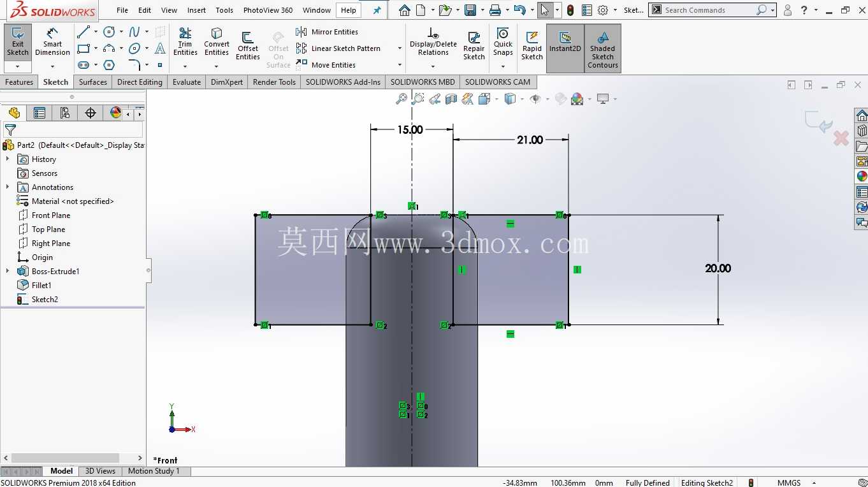Start Move Entities command
The height and width of the screenshot is (487, 868).
pos(326,65)
